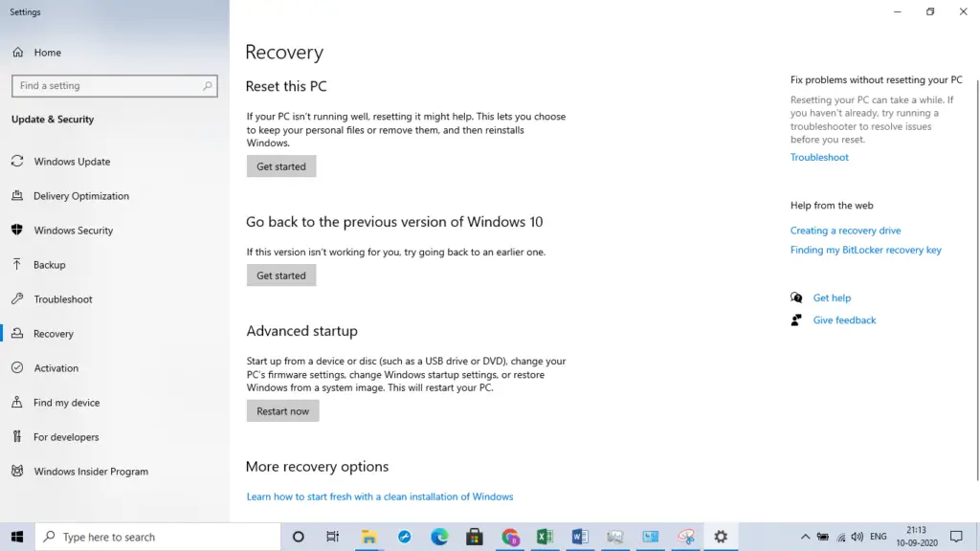Viewport: 980px width, 551px height.
Task: Open the For developers page
Action: pyautogui.click(x=66, y=436)
